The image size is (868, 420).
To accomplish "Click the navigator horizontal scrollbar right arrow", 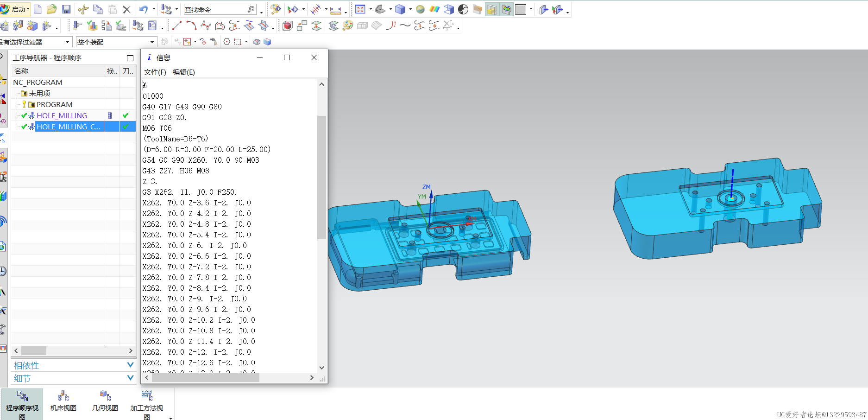I will tap(131, 351).
